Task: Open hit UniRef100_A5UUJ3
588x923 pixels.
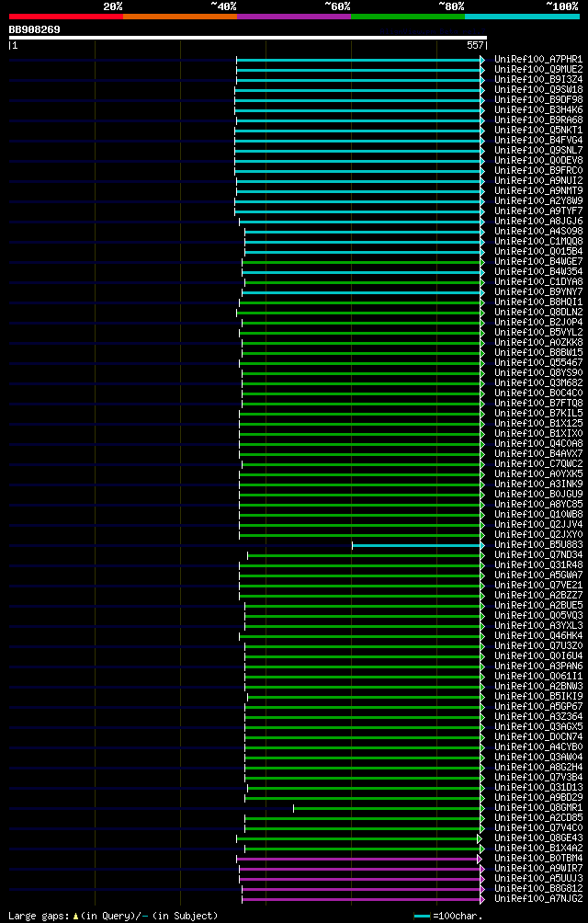Action: tap(538, 879)
